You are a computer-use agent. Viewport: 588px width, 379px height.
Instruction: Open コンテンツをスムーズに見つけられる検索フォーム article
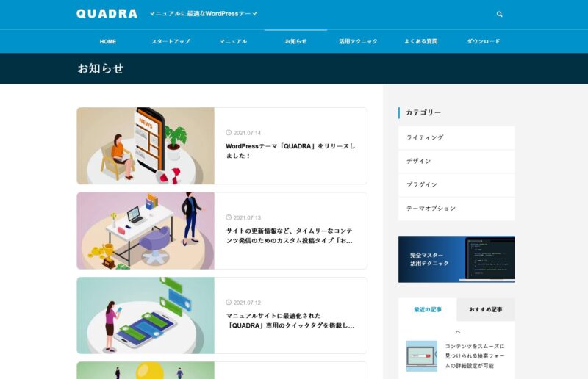tap(475, 355)
